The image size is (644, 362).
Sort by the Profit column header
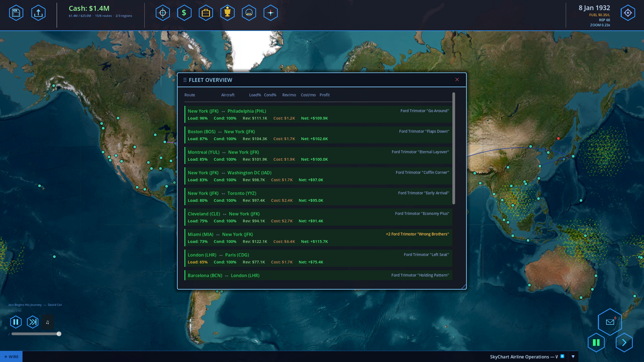click(x=324, y=95)
